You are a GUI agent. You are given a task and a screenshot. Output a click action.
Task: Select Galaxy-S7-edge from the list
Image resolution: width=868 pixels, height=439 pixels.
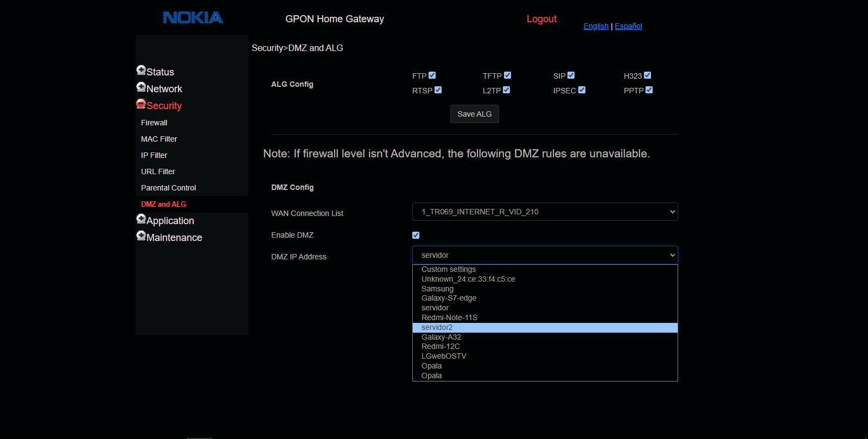click(x=545, y=298)
